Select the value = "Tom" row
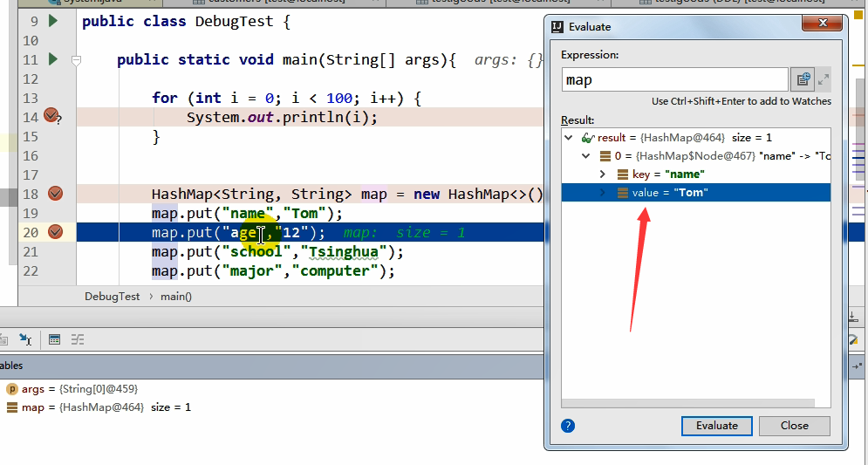The width and height of the screenshot is (868, 465). pyautogui.click(x=696, y=193)
